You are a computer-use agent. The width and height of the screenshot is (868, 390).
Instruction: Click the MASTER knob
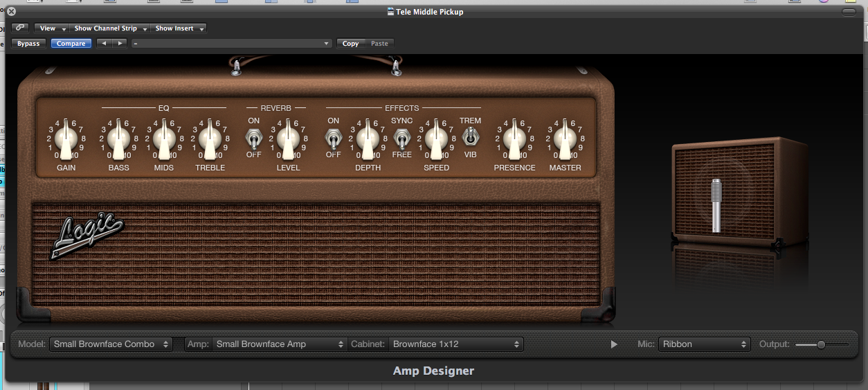(x=565, y=140)
